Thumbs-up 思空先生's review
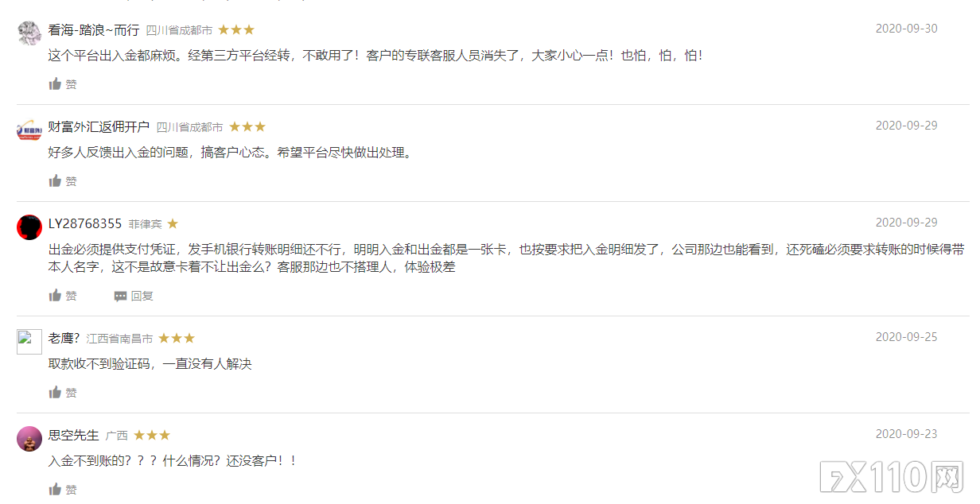 (x=56, y=490)
